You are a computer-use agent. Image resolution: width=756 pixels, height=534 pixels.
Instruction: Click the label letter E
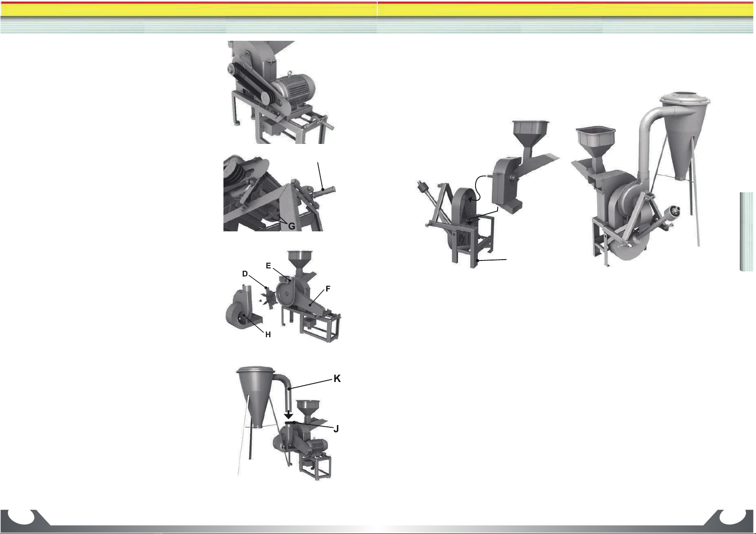(268, 266)
